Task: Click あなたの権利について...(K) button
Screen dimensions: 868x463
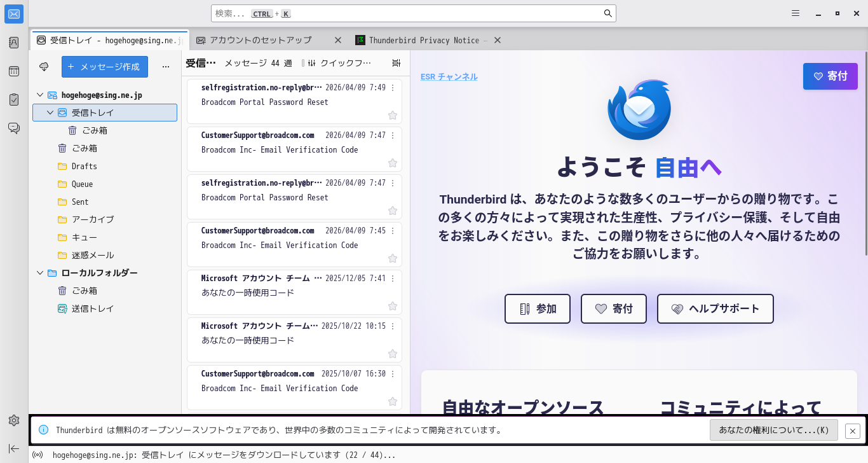Action: 774,431
